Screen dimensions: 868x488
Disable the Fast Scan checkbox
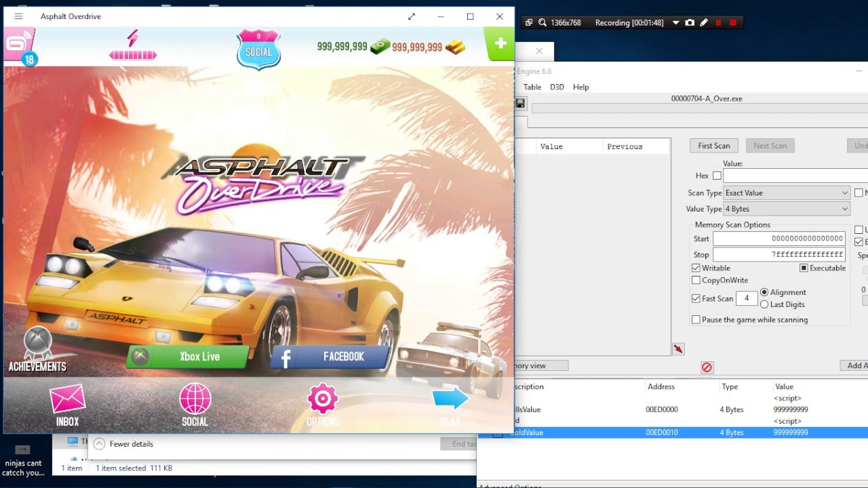click(696, 298)
